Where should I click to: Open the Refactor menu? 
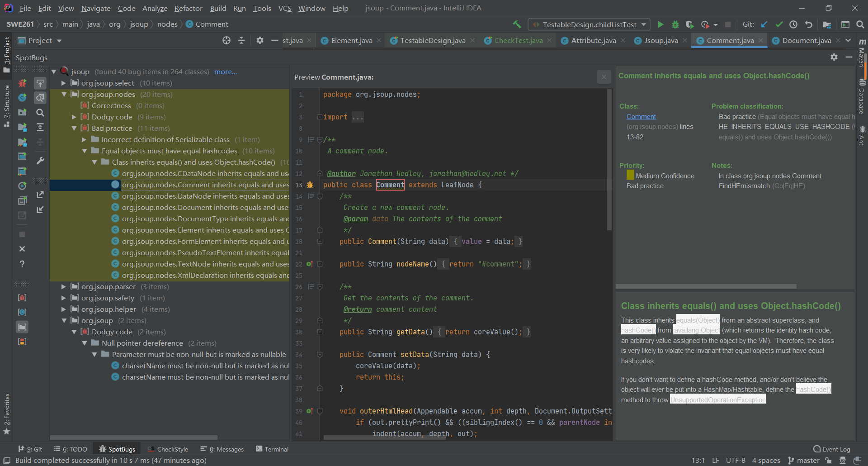(x=188, y=8)
